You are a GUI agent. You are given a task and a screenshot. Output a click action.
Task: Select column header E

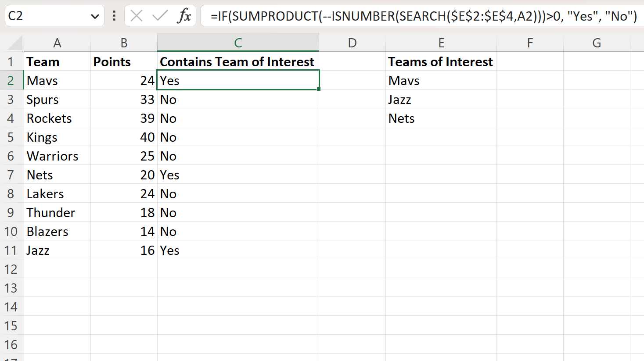click(x=441, y=43)
